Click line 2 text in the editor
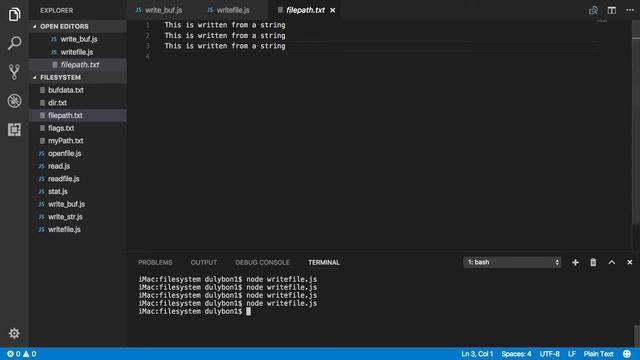 (225, 36)
